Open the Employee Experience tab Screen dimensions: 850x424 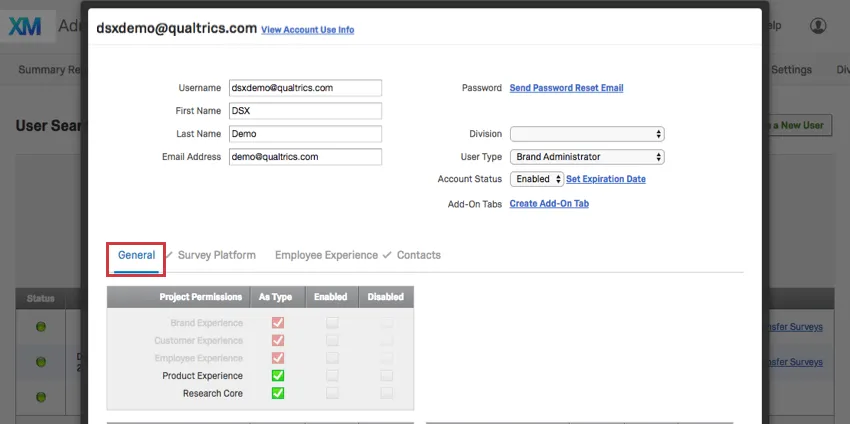click(326, 255)
